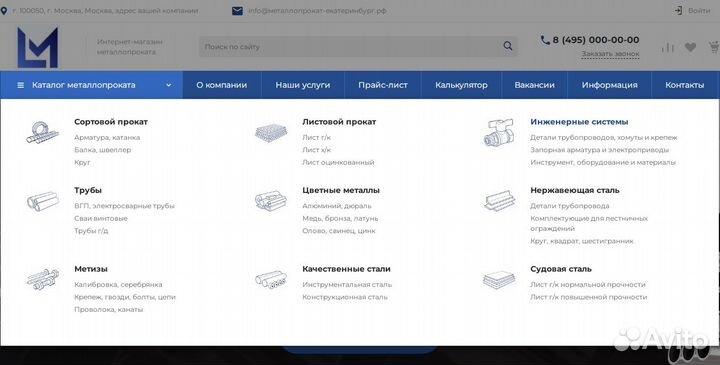Open the Качественные стали category heading

346,269
